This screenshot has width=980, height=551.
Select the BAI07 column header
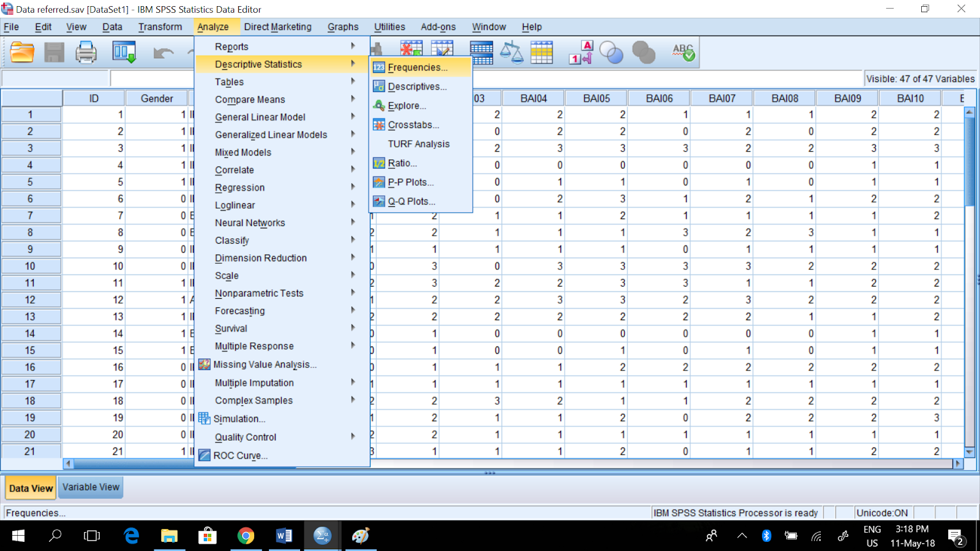click(x=722, y=99)
